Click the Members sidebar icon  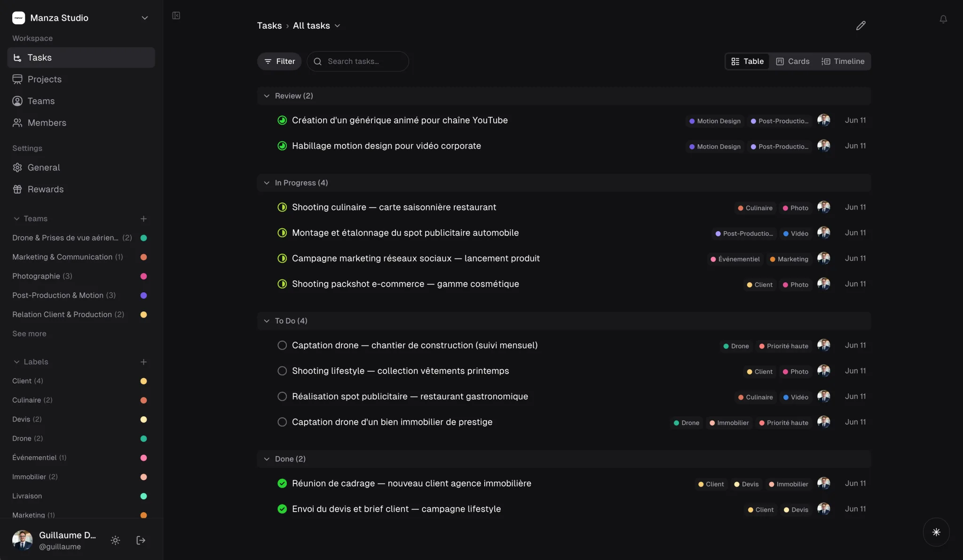tap(17, 123)
